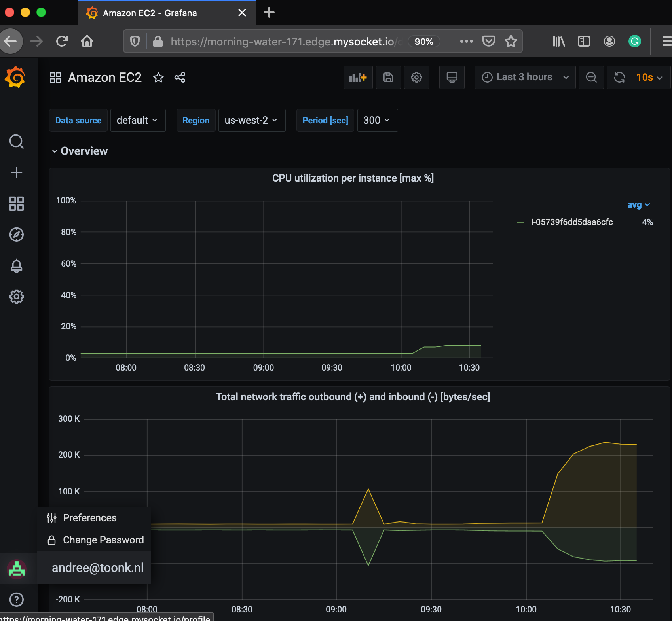
Task: Open the Explore compass icon
Action: pyautogui.click(x=16, y=235)
